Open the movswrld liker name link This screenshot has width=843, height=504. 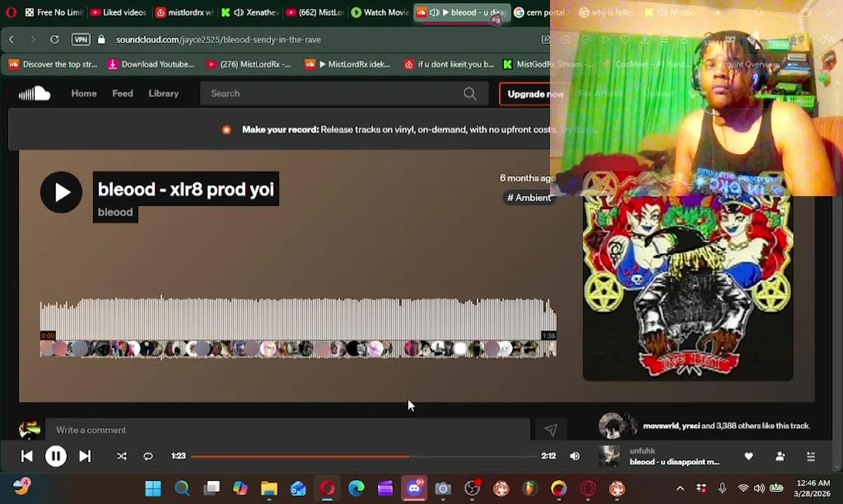tap(662, 426)
